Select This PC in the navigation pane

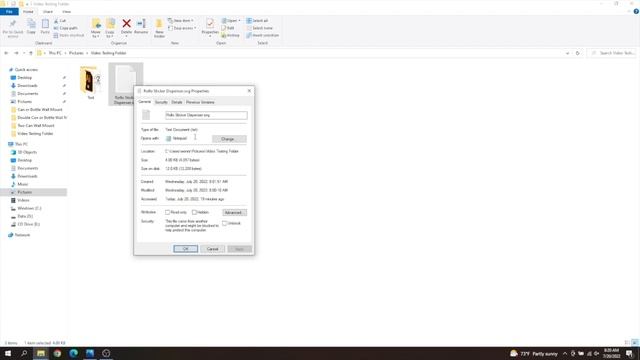click(21, 144)
